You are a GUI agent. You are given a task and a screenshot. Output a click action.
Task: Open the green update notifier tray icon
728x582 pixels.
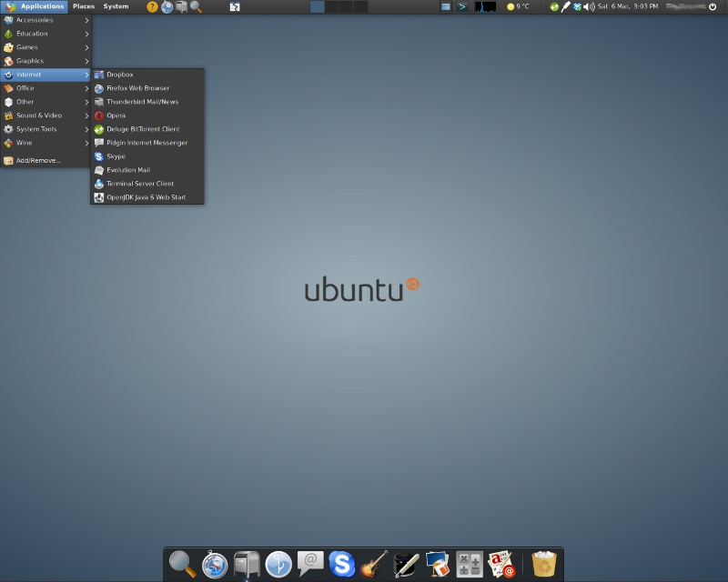[554, 7]
